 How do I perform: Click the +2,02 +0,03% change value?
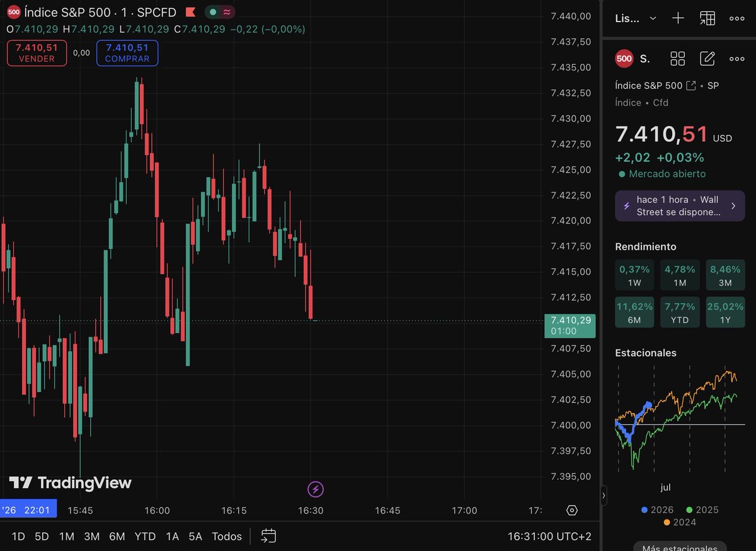pyautogui.click(x=660, y=158)
